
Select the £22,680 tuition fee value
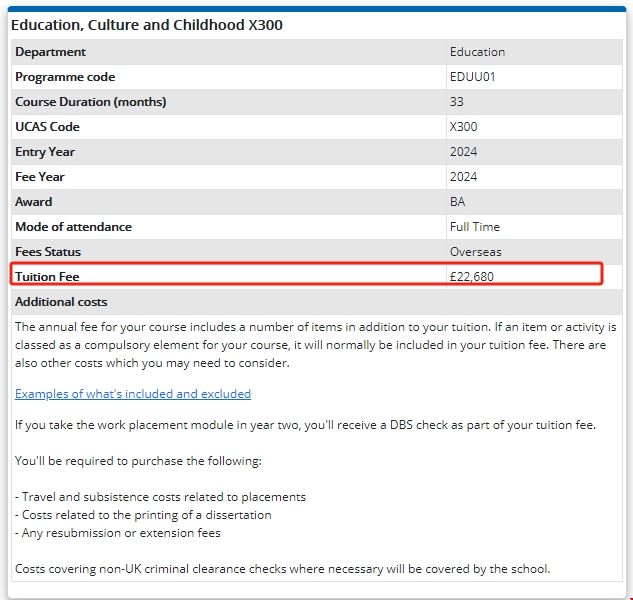pos(472,277)
